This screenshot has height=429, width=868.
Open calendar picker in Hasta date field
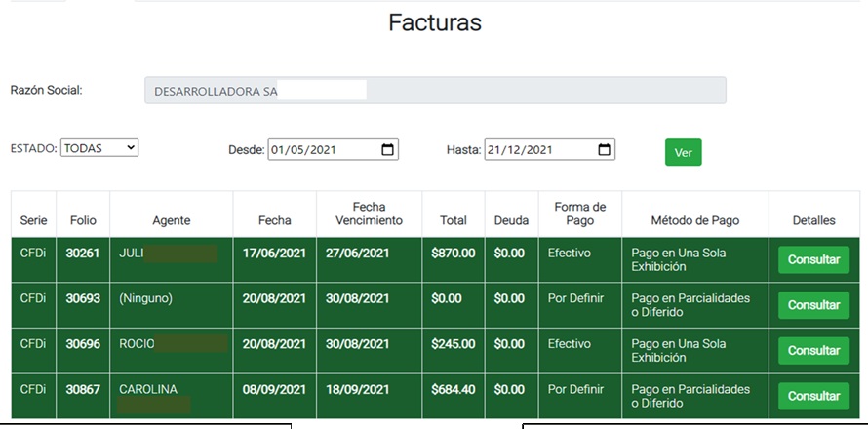coord(605,150)
